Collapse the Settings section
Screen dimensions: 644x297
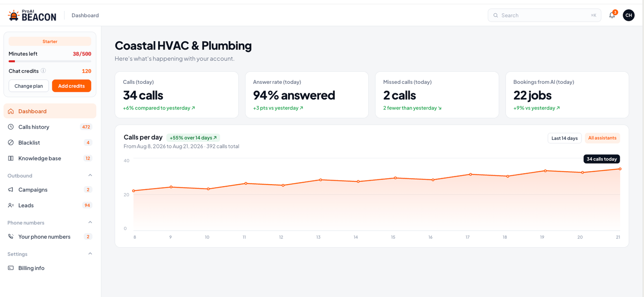90,254
